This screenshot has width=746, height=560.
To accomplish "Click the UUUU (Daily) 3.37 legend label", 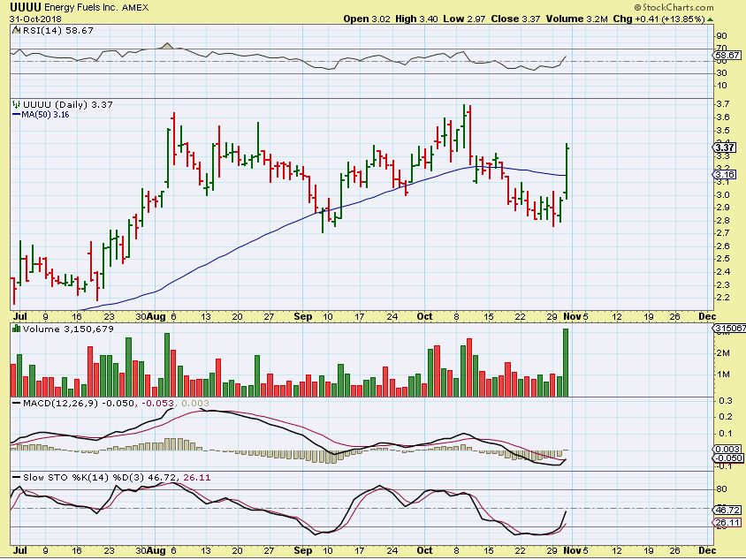I will [67, 104].
